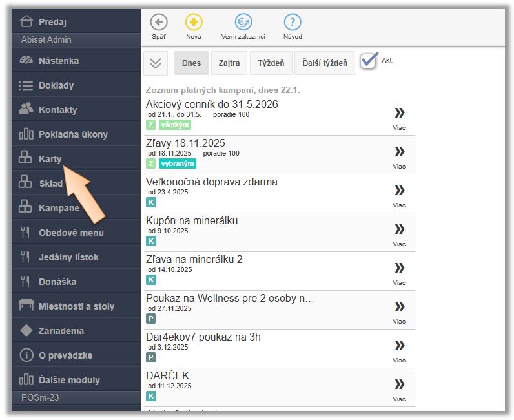Open Nástenka dashboard in sidebar
This screenshot has height=420, width=514.
(58, 61)
